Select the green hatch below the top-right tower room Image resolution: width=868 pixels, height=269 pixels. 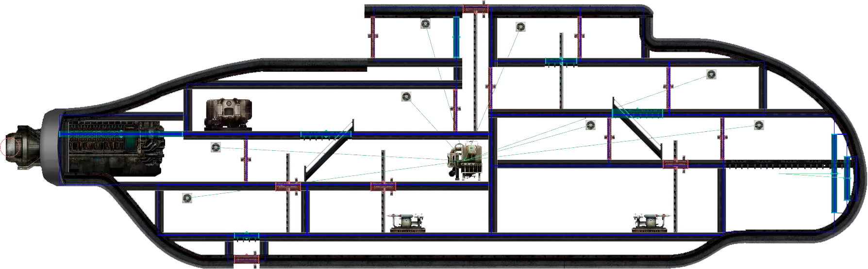pos(561,62)
